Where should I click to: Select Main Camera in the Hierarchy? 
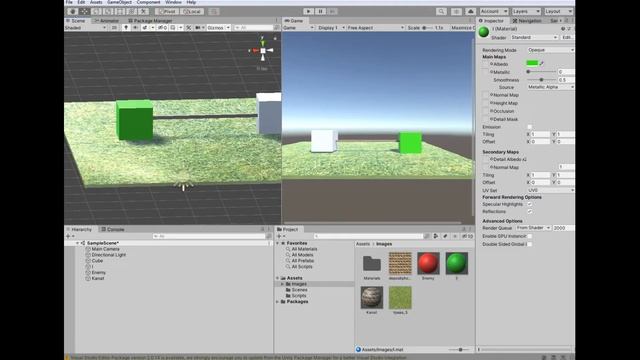click(105, 249)
